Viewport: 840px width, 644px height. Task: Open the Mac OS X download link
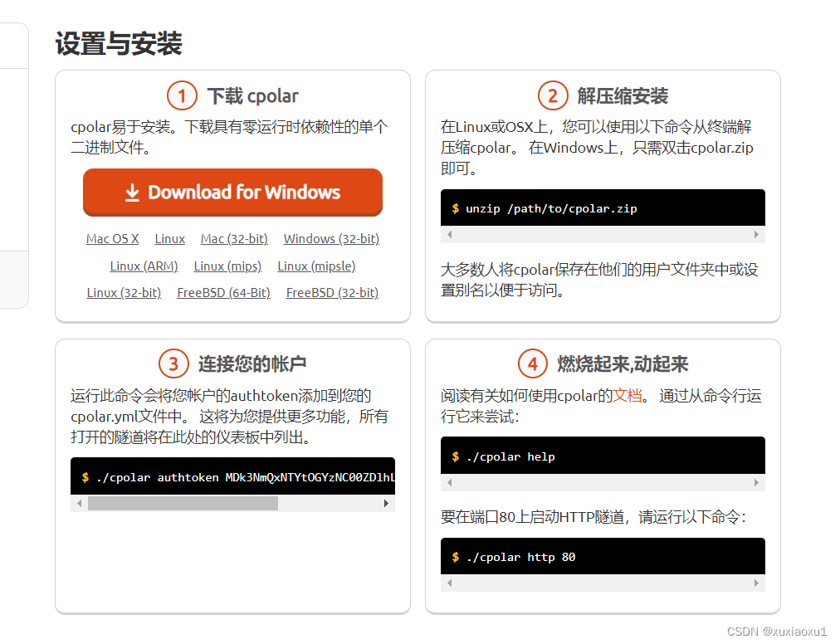(x=113, y=239)
